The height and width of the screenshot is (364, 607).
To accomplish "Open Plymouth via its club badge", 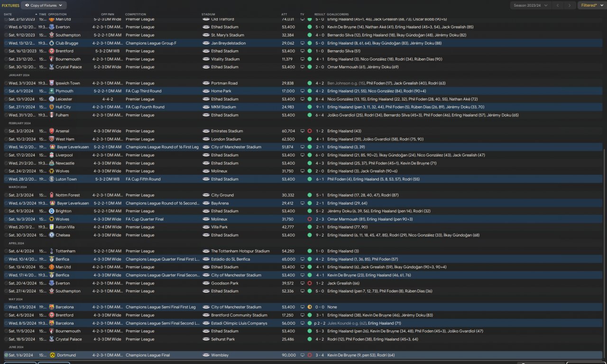I will click(51, 91).
